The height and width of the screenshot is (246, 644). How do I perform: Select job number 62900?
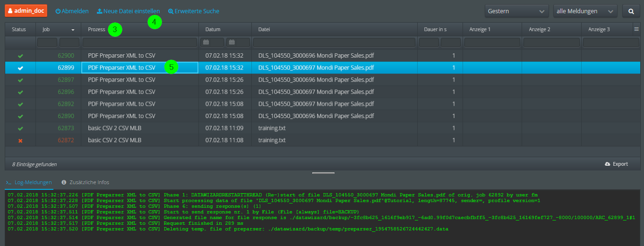tap(66, 56)
